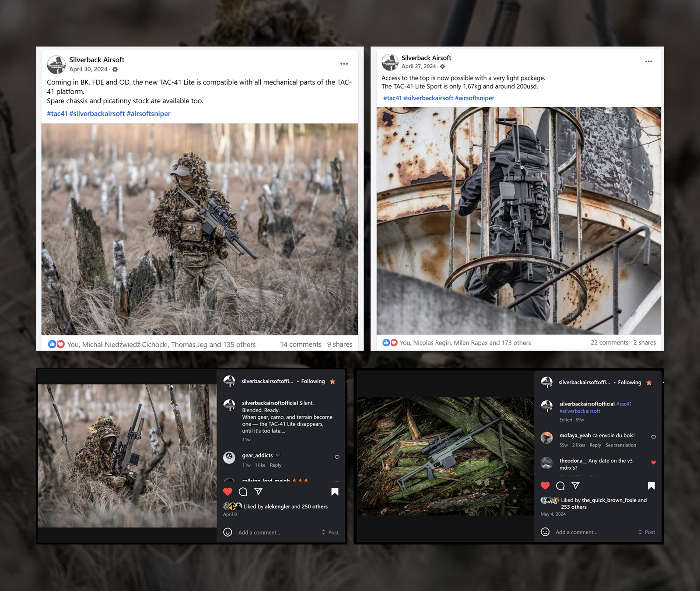This screenshot has width=700, height=591.
Task: View 2 likes on mofaya_yeah comment
Action: click(578, 445)
